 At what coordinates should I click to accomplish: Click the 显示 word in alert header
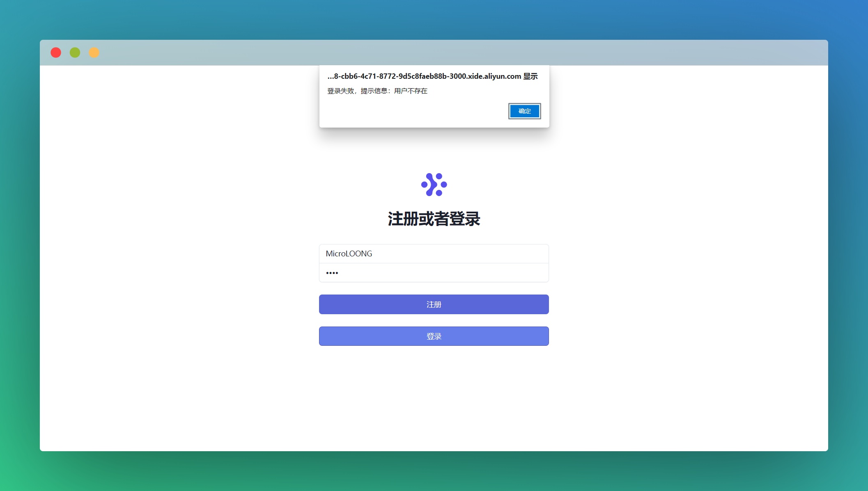coord(530,76)
